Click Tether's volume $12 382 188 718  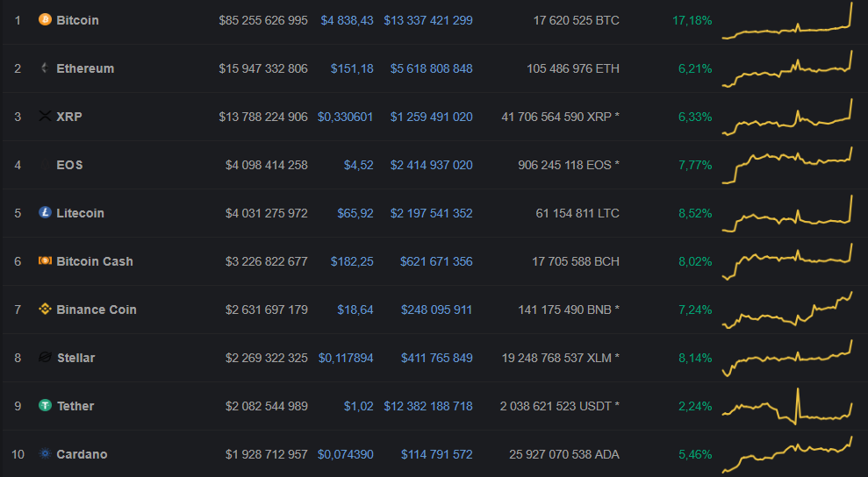pyautogui.click(x=428, y=406)
